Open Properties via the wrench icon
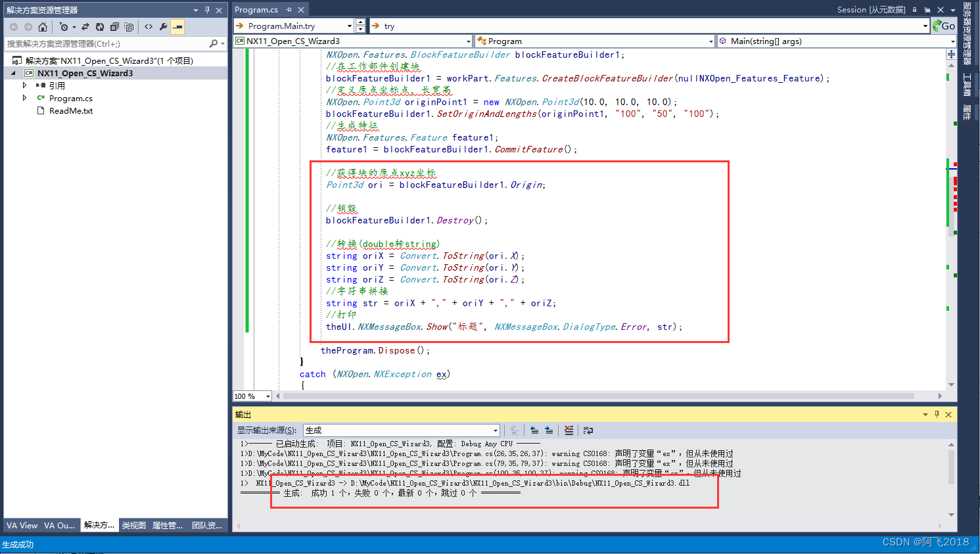Image resolution: width=980 pixels, height=554 pixels. [x=163, y=27]
